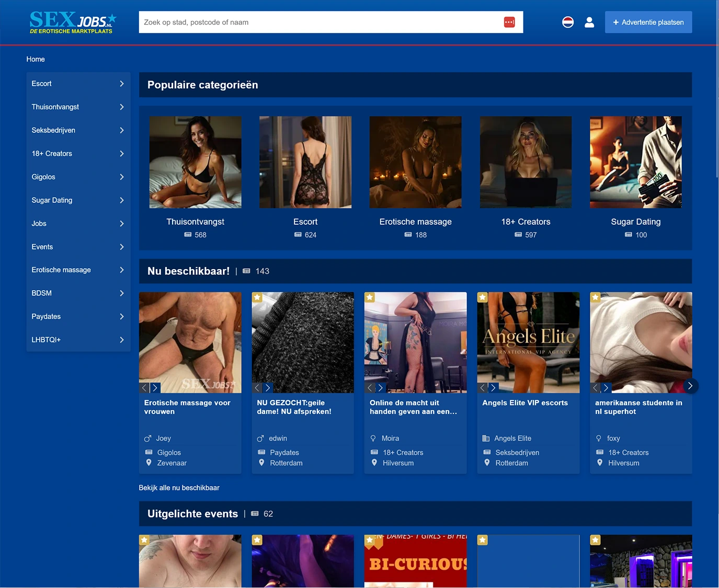Open the 18+ Creators popular category thumbnail
Viewport: 719px width, 588px height.
(x=526, y=162)
